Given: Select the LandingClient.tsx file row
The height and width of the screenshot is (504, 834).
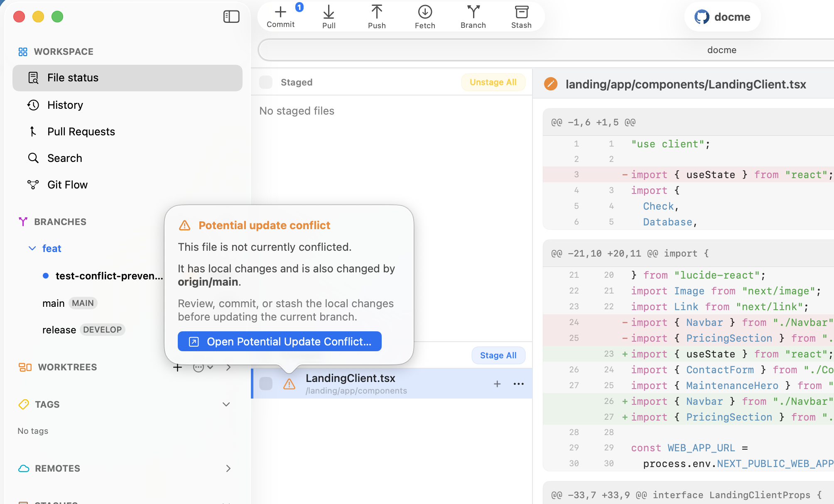Looking at the screenshot, I should point(392,384).
